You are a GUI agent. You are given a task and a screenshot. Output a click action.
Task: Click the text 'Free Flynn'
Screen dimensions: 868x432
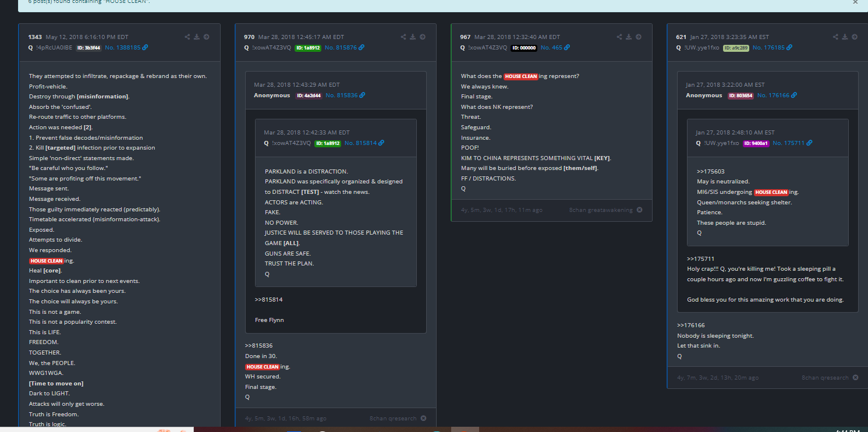point(270,320)
